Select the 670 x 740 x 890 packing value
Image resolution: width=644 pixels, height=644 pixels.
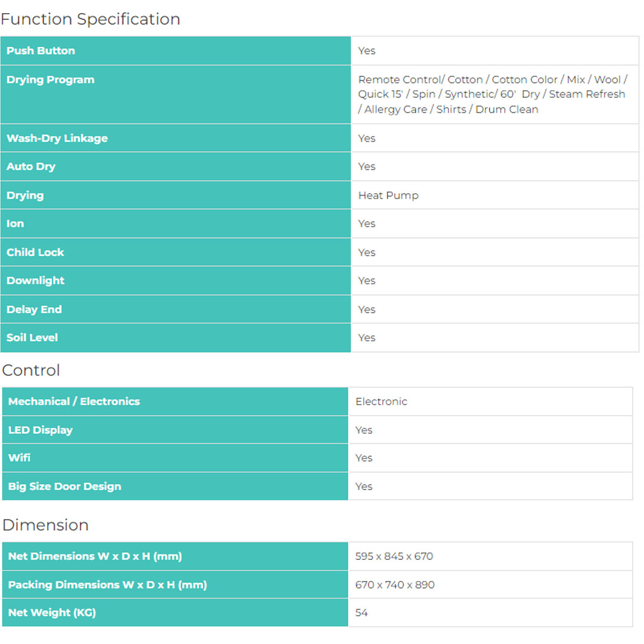(x=395, y=585)
